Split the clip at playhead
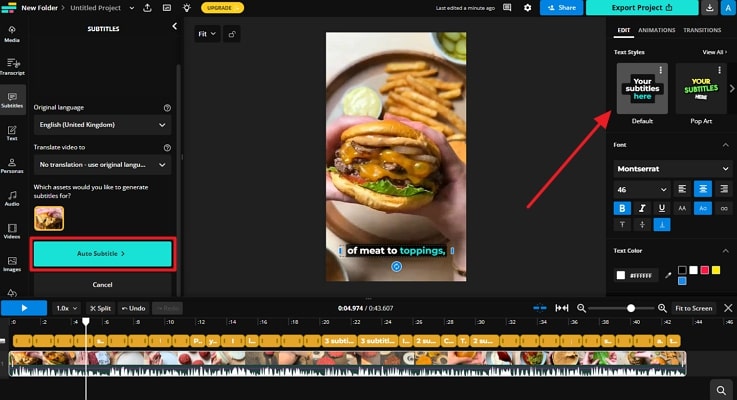Viewport: 737px width, 400px height. tap(100, 308)
